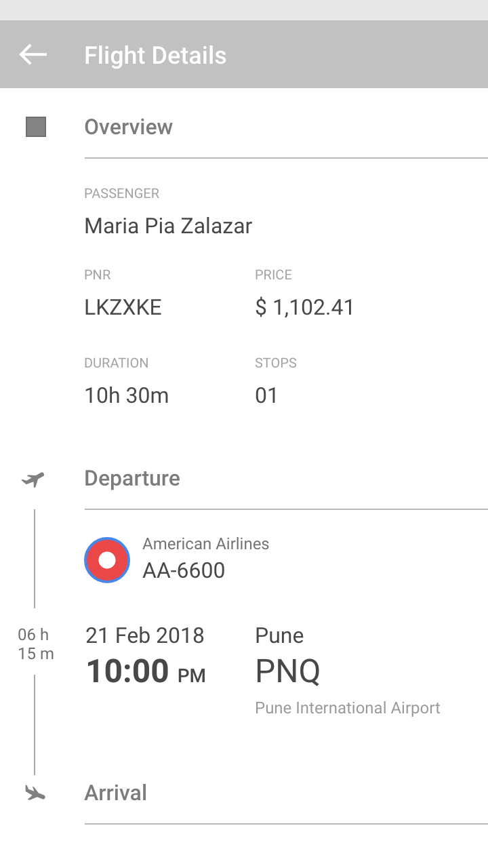Viewport: 488px width, 868px height.
Task: Tap flight number AA-6600
Action: (184, 570)
